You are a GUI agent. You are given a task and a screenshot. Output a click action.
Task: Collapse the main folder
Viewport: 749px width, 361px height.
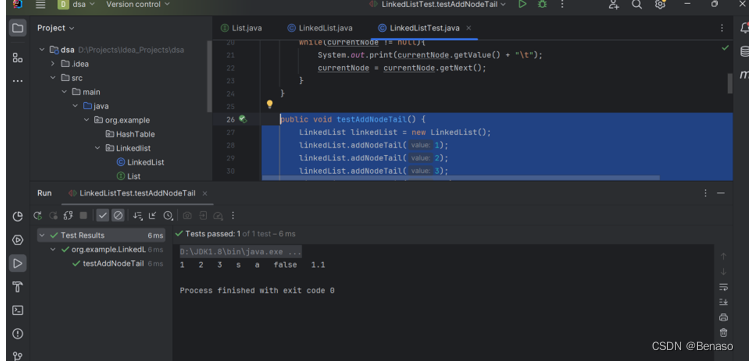point(64,92)
